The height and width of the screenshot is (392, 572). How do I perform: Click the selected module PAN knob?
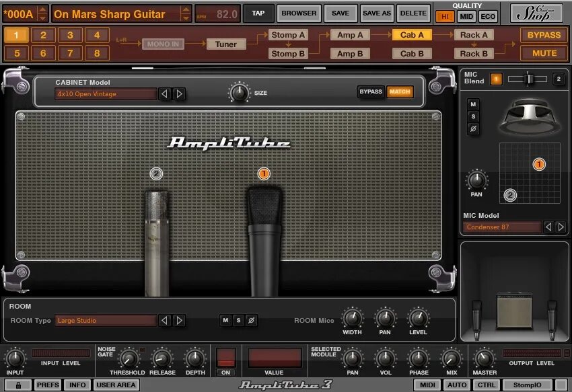click(x=353, y=359)
